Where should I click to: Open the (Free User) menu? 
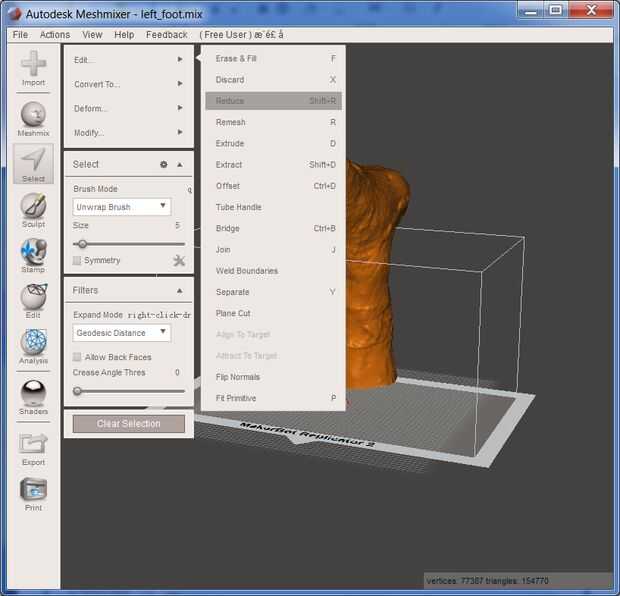click(241, 35)
